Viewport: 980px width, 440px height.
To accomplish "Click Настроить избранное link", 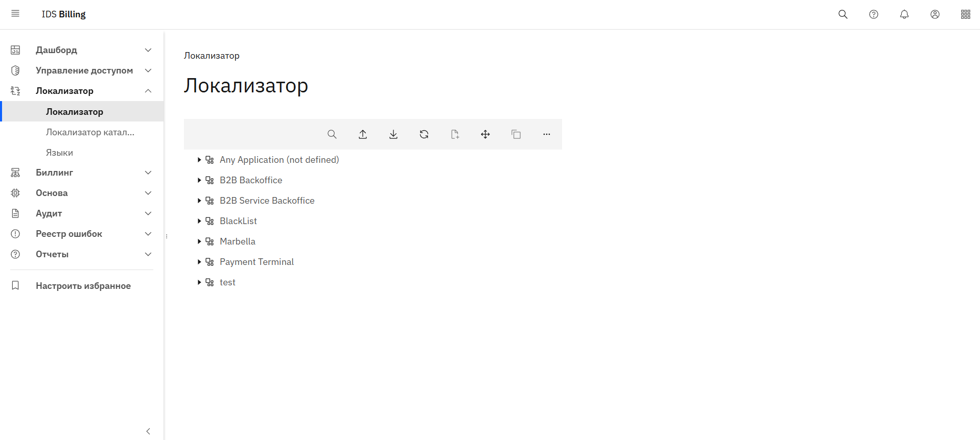I will [x=83, y=286].
